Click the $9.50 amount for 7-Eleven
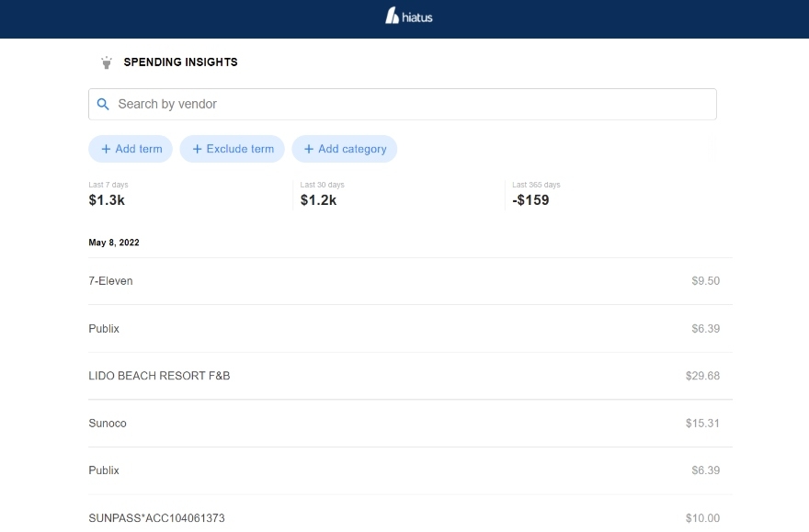 [x=705, y=281]
